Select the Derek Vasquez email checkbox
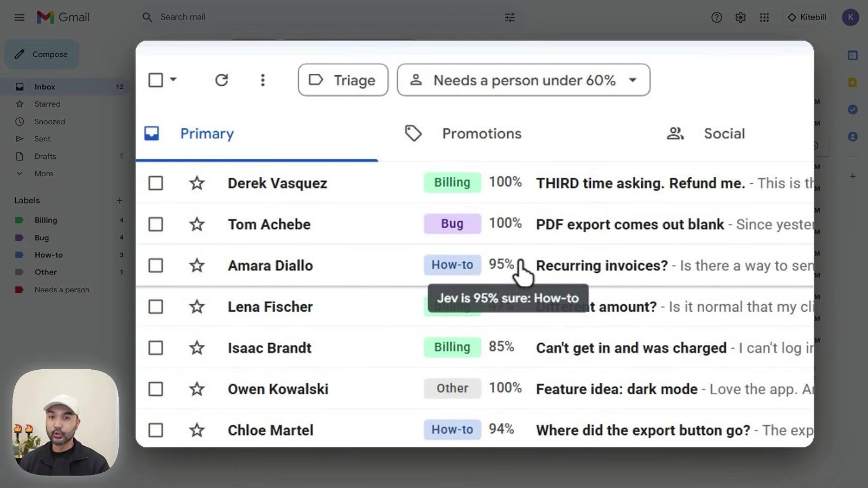Screen dimensions: 868x488 [x=156, y=183]
